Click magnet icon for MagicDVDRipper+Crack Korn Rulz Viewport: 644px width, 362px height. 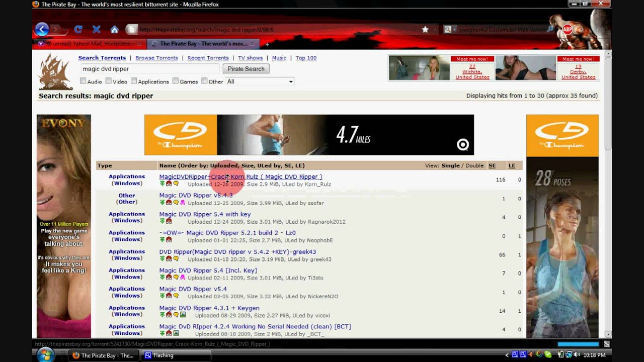point(169,184)
